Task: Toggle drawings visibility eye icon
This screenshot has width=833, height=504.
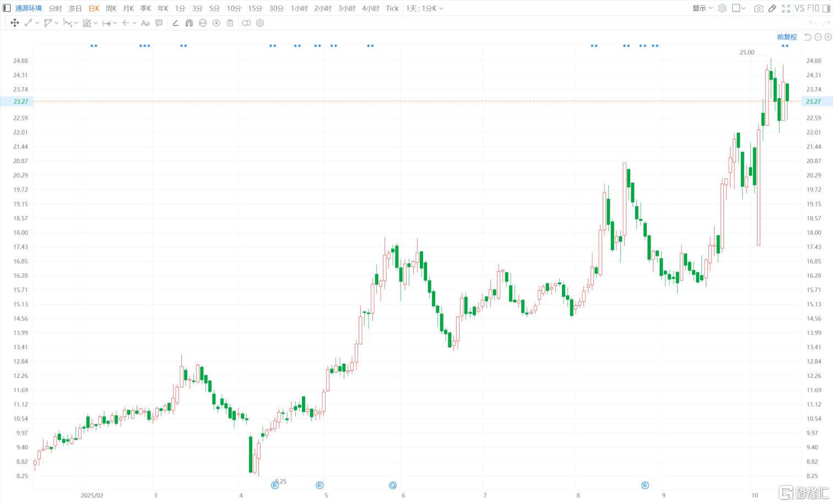Action: (217, 23)
